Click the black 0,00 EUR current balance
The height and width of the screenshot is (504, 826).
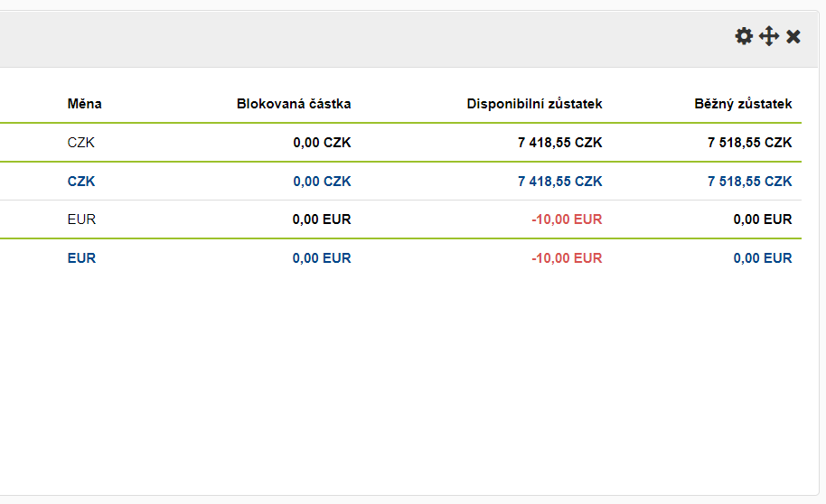[x=763, y=219]
